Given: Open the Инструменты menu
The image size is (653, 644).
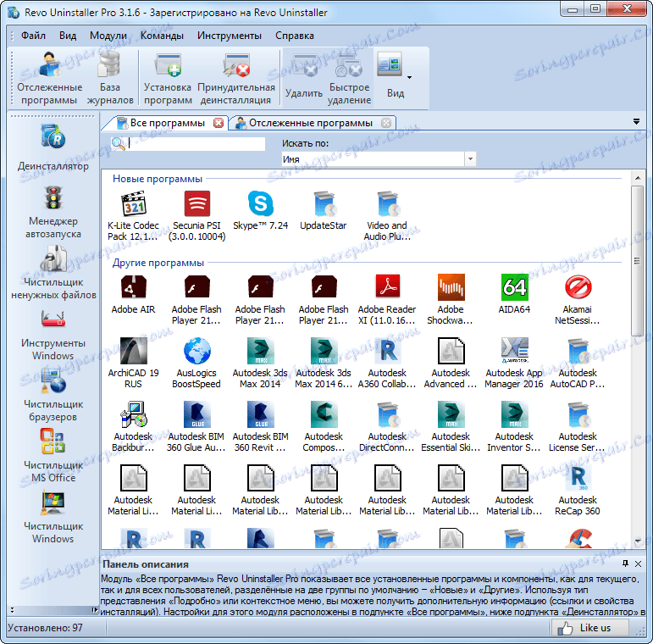Looking at the screenshot, I should point(230,36).
